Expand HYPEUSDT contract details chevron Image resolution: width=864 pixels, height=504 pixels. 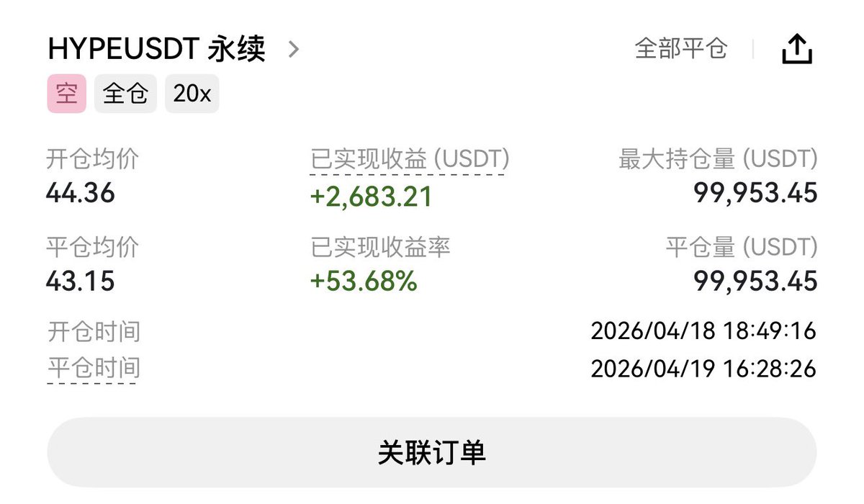[293, 50]
